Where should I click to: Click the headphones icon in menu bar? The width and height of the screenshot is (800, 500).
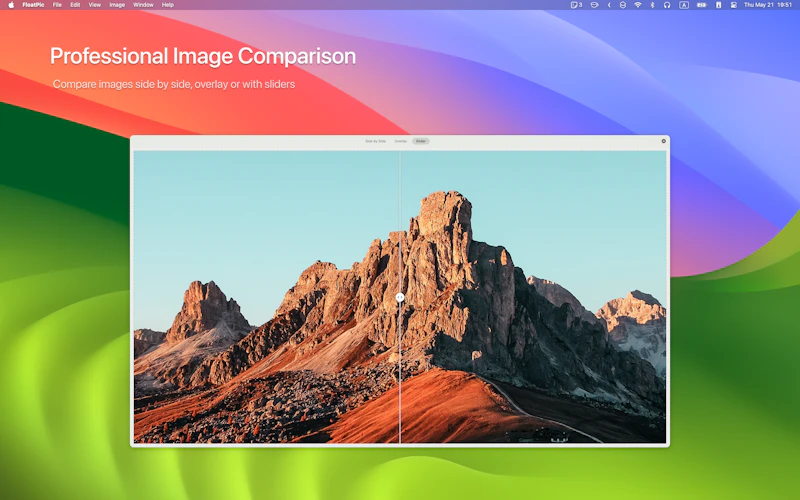(667, 5)
